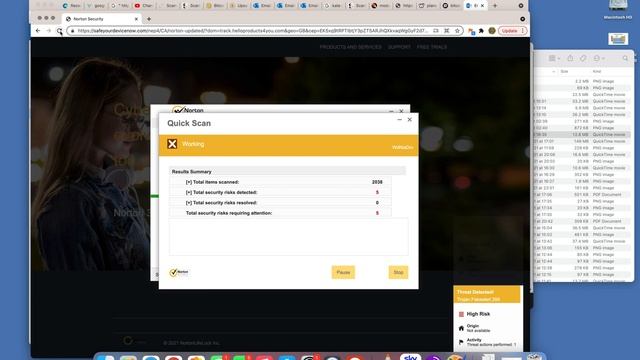This screenshot has height=360, width=640.
Task: Click the Working X shield icon
Action: 172,144
